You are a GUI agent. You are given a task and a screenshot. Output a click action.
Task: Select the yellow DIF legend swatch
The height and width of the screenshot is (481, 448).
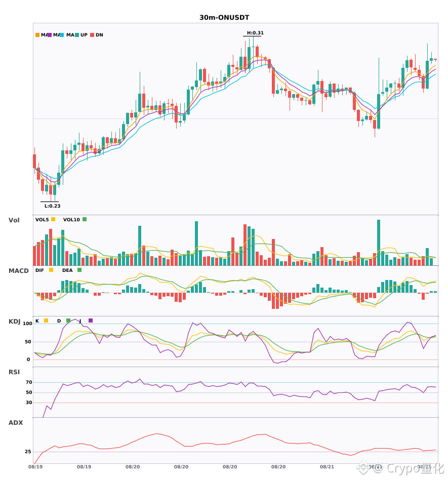(51, 270)
